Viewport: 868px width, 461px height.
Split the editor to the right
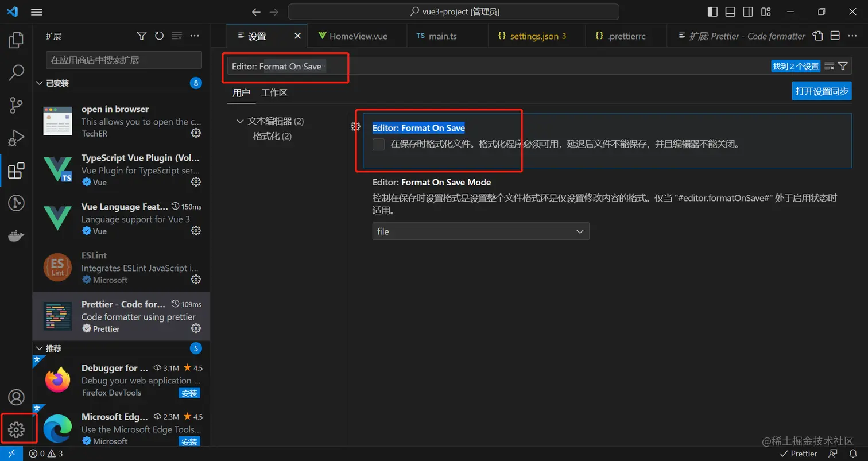coord(835,36)
